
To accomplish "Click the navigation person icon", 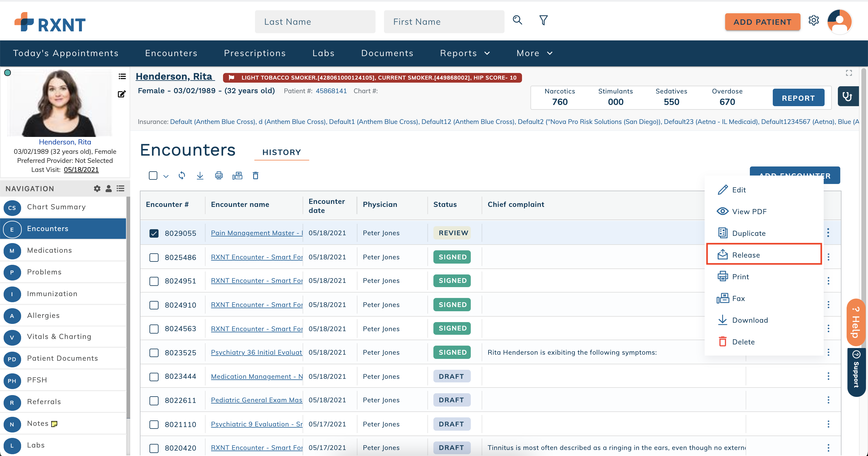I will pos(108,188).
